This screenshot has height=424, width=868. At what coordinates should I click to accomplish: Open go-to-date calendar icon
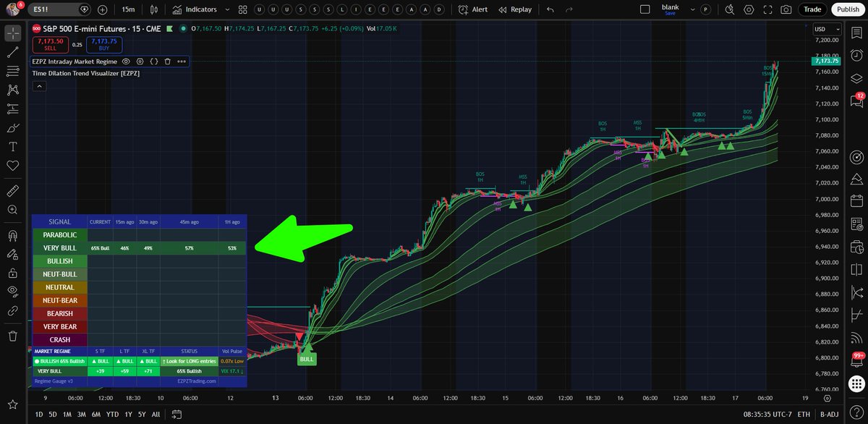coord(176,415)
